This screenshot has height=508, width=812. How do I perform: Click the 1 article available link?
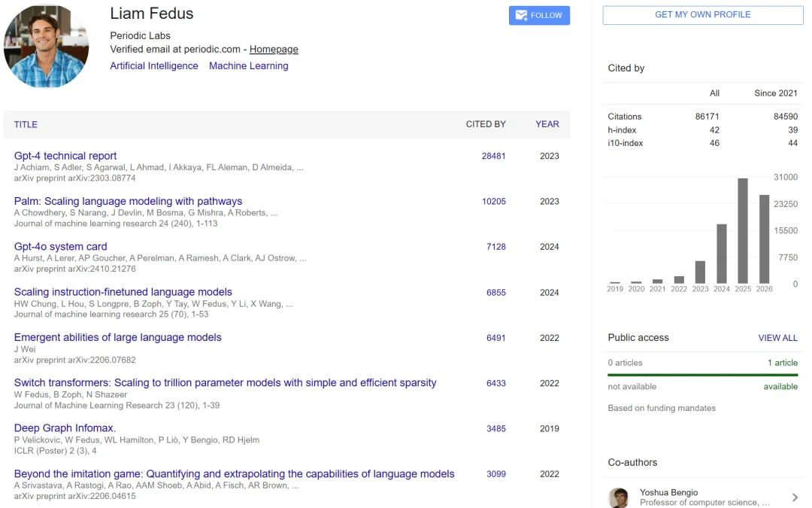[783, 363]
